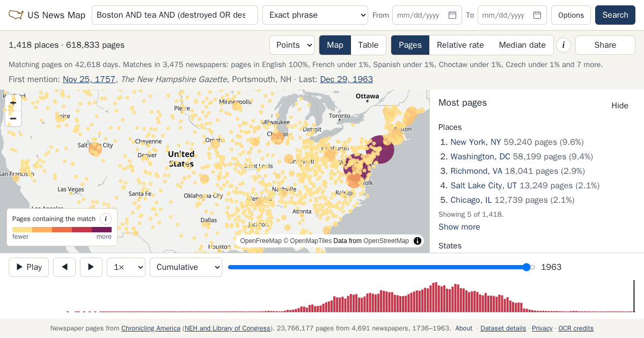The width and height of the screenshot is (644, 338).
Task: Play the timeline animation
Action: click(x=28, y=267)
